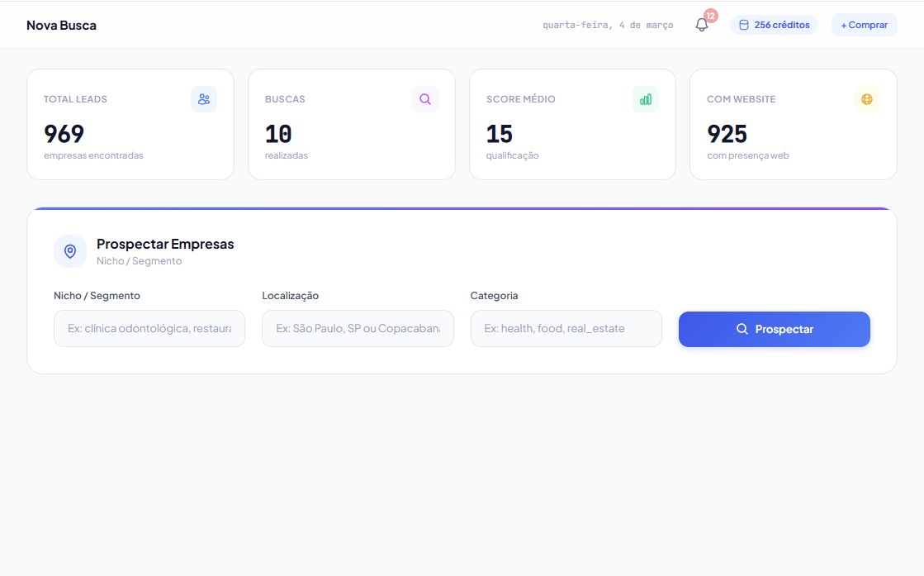Click the globe icon on Com Website card
The width and height of the screenshot is (924, 576).
point(867,99)
